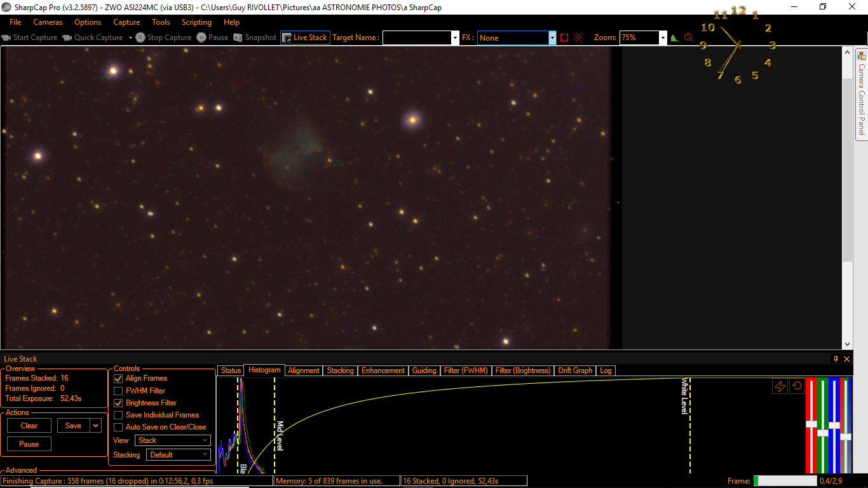This screenshot has width=868, height=488.
Task: Open the Zoom percentage dropdown
Action: point(663,37)
